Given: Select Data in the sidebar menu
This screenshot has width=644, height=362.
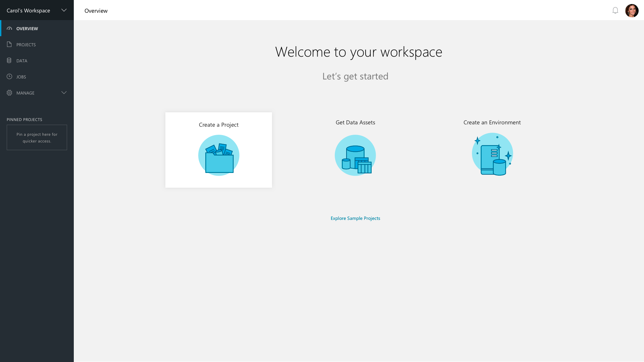Looking at the screenshot, I should [x=22, y=61].
